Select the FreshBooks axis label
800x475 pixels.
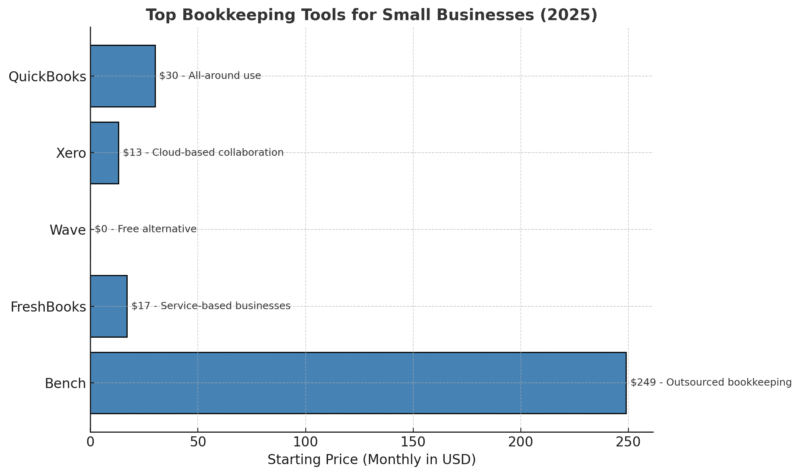[x=48, y=307]
